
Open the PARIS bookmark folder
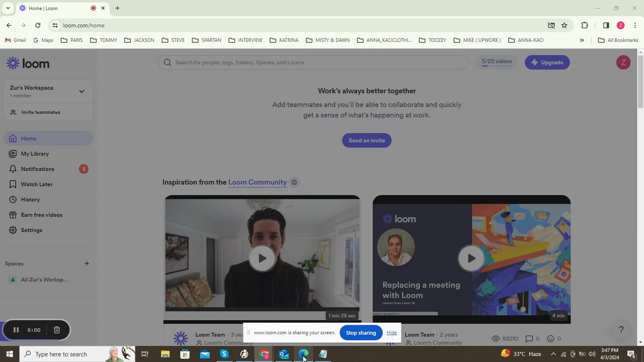(x=71, y=40)
